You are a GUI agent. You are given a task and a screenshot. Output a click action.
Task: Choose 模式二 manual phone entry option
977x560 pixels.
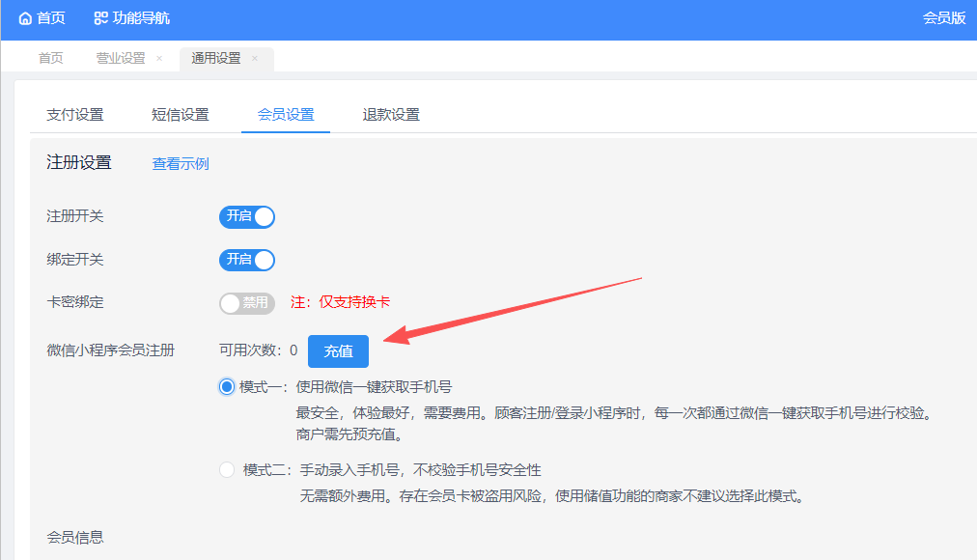pyautogui.click(x=227, y=470)
